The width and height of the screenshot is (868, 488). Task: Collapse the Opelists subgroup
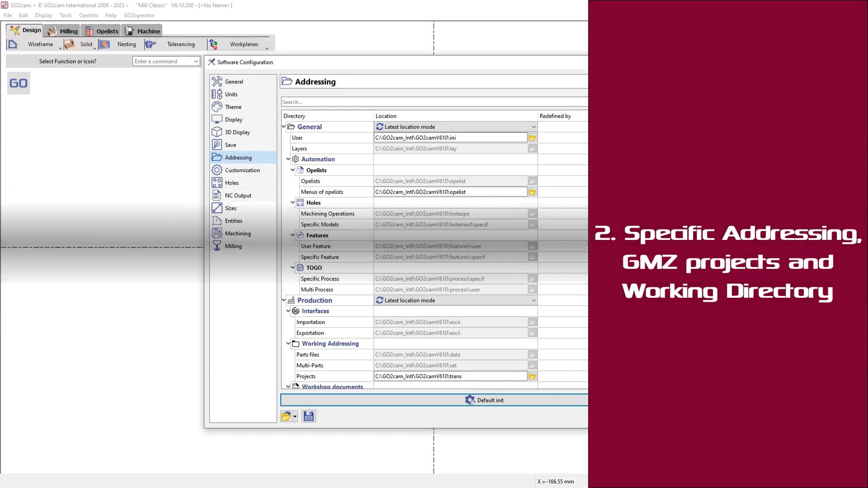(x=293, y=170)
